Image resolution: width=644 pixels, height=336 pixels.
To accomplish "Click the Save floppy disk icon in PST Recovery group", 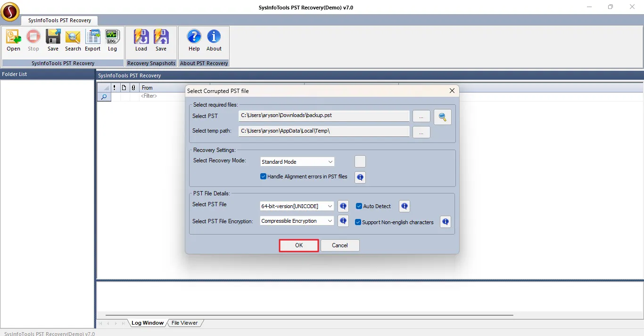I will pyautogui.click(x=53, y=40).
